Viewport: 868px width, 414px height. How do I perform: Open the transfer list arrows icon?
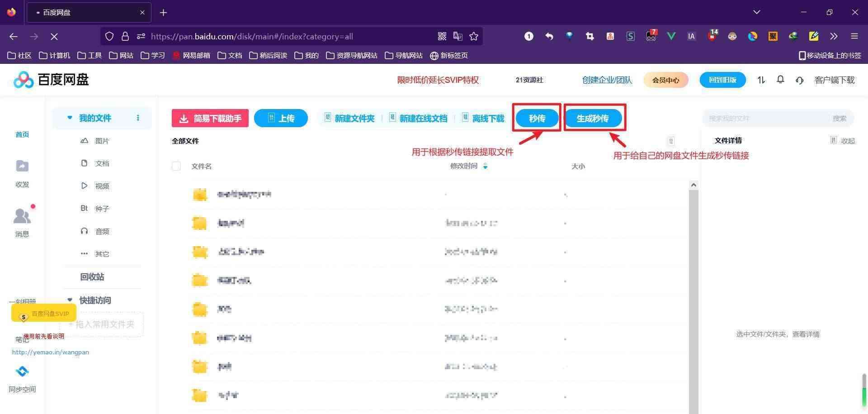pyautogui.click(x=761, y=80)
